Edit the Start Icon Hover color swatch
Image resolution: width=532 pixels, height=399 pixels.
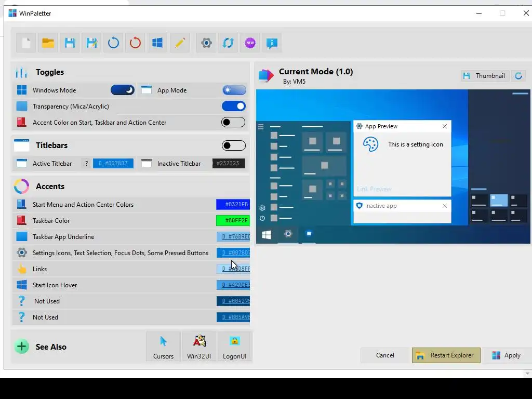(x=233, y=285)
